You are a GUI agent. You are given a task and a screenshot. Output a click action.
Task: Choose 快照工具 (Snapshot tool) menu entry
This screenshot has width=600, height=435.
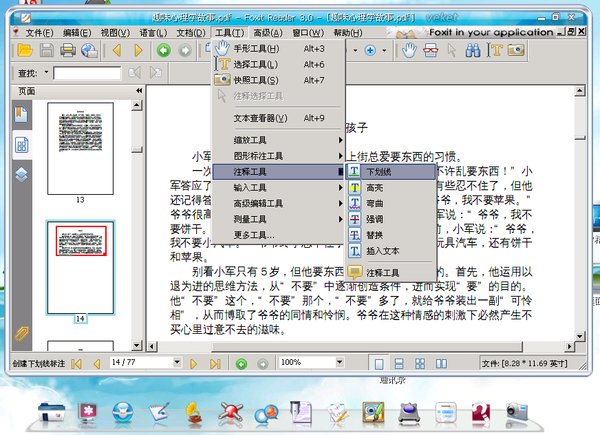[x=256, y=80]
